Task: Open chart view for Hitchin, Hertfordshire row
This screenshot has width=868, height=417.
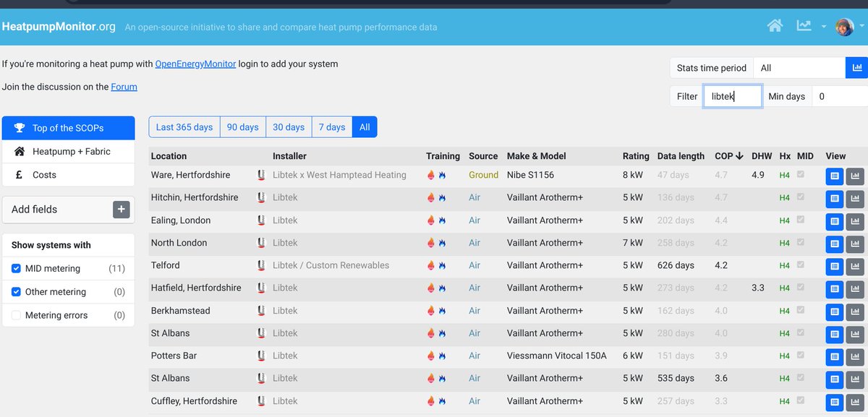Action: [855, 198]
